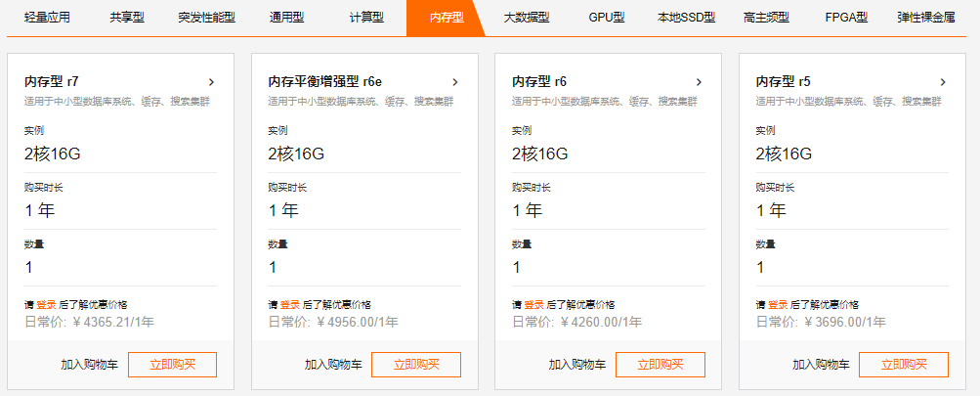Click the price ¥ 4956.00/1年
980x396 pixels.
click(358, 323)
